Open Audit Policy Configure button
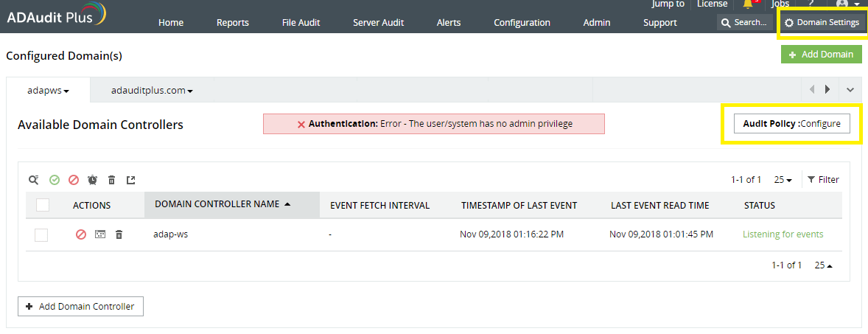This screenshot has height=334, width=868. (787, 124)
